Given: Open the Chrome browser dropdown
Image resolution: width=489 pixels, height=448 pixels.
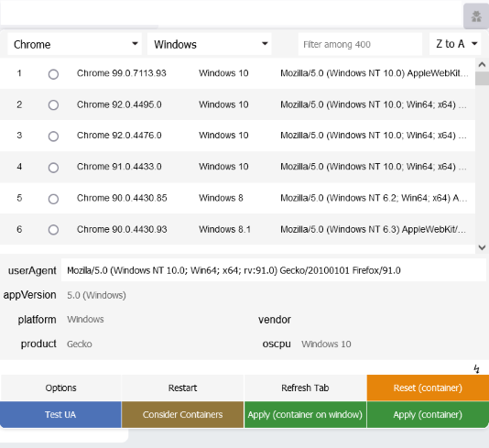Looking at the screenshot, I should point(74,44).
